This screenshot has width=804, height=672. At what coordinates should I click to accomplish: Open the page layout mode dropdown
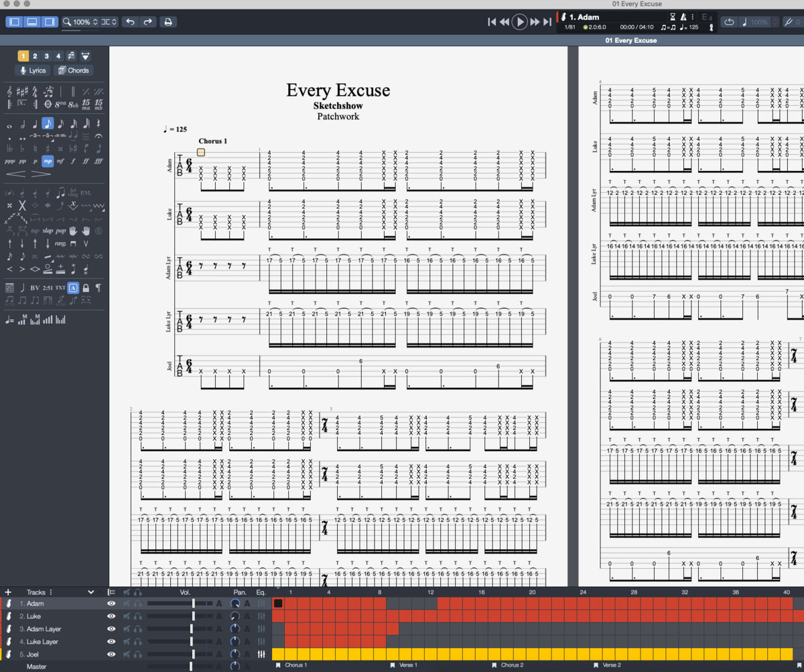(110, 22)
